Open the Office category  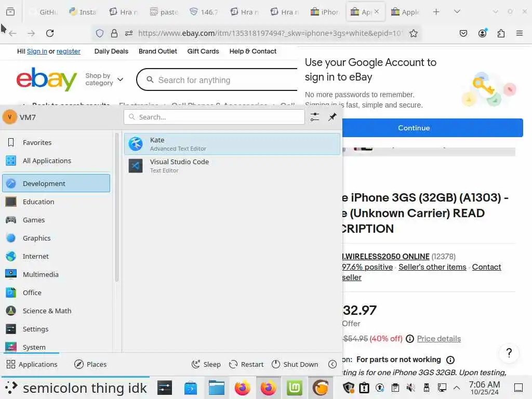pyautogui.click(x=56, y=293)
